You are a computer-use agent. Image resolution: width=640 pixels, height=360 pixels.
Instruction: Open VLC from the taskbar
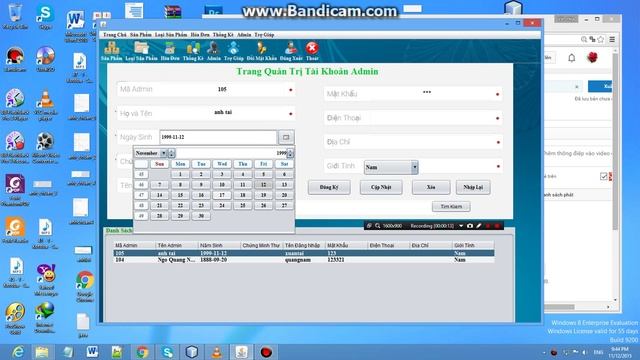tap(217, 352)
